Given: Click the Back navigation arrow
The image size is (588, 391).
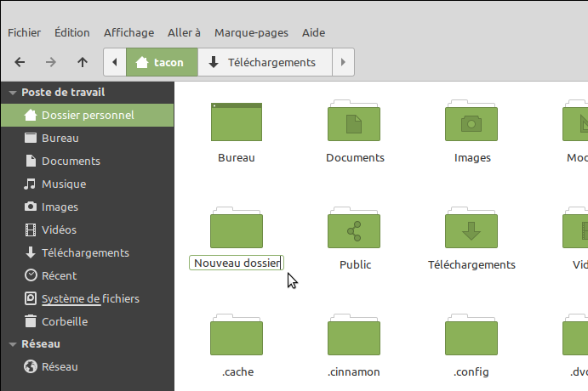Looking at the screenshot, I should pyautogui.click(x=20, y=62).
